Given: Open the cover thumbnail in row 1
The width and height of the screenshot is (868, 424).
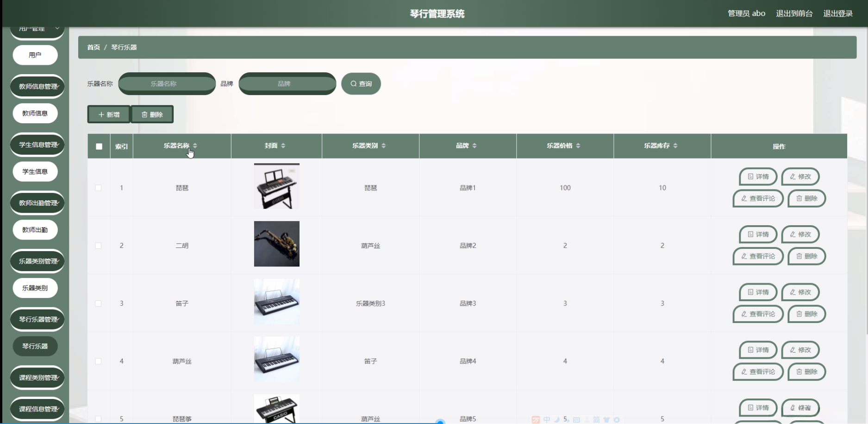Looking at the screenshot, I should pos(277,186).
